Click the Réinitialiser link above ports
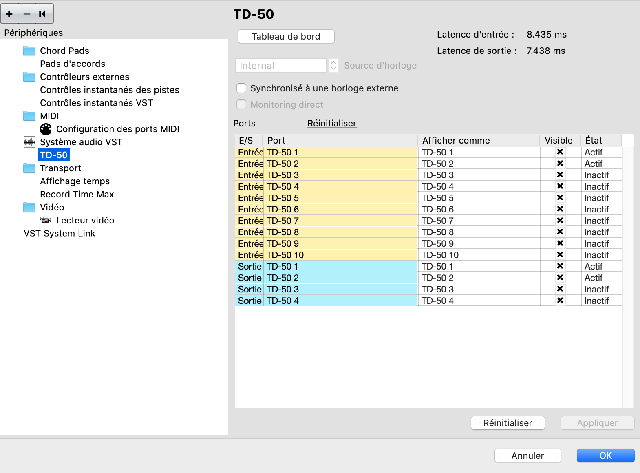The height and width of the screenshot is (473, 640). click(x=331, y=123)
